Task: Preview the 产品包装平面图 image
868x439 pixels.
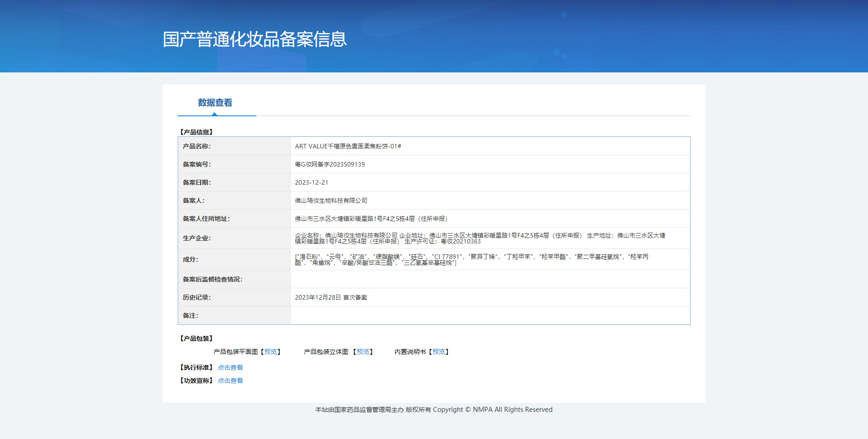Action: (271, 352)
